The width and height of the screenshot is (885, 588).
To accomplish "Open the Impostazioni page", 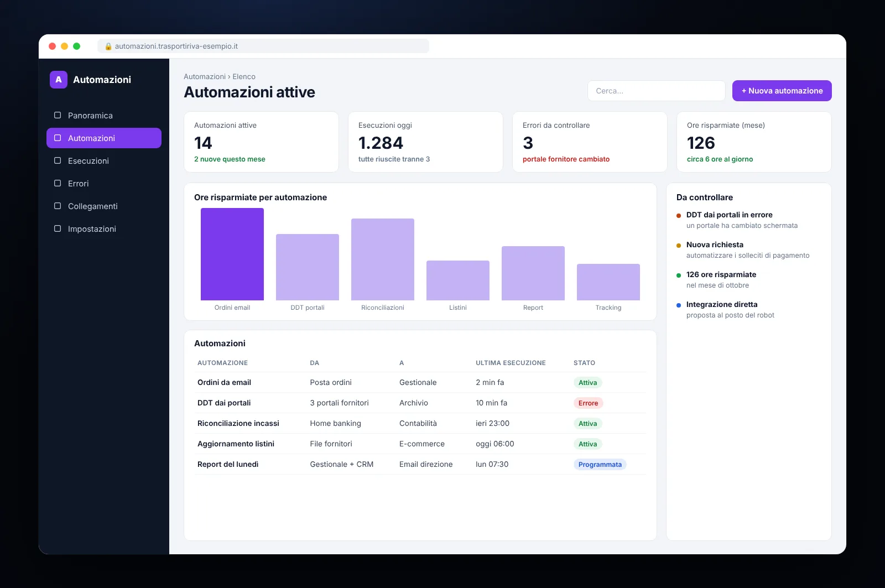I will point(104,229).
